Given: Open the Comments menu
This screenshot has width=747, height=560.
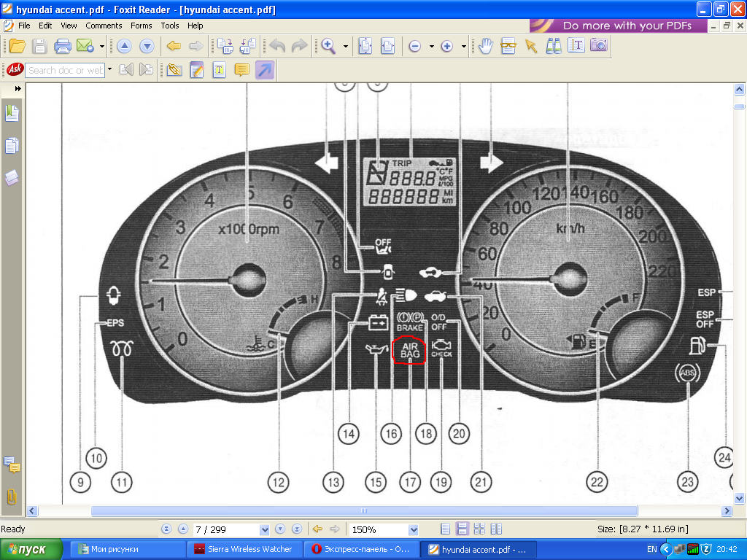Looking at the screenshot, I should point(104,26).
